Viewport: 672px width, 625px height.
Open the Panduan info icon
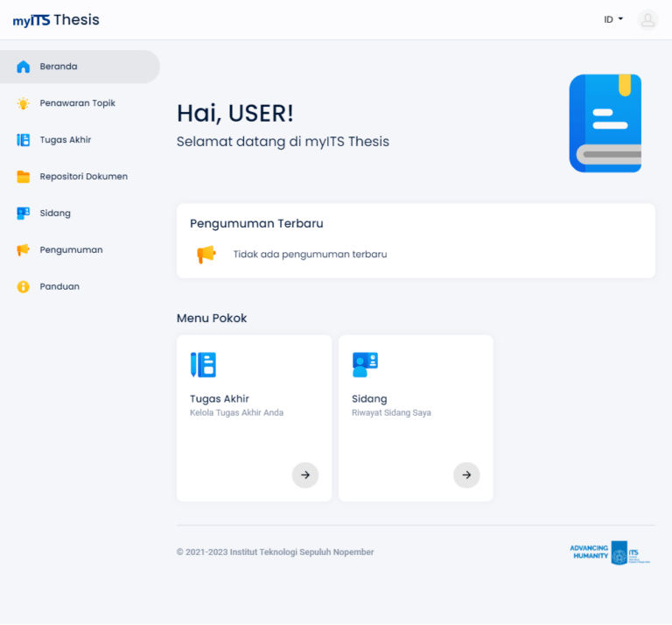[24, 286]
